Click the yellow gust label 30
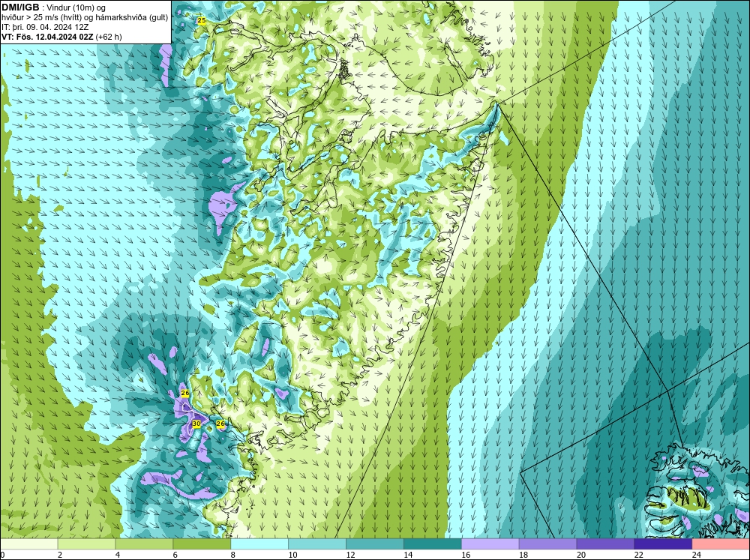The height and width of the screenshot is (560, 750). [196, 424]
